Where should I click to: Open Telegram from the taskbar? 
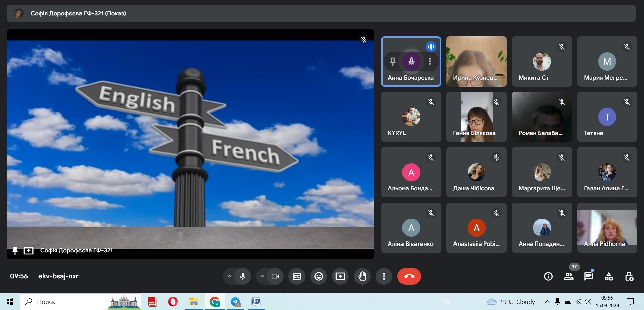pyautogui.click(x=235, y=302)
